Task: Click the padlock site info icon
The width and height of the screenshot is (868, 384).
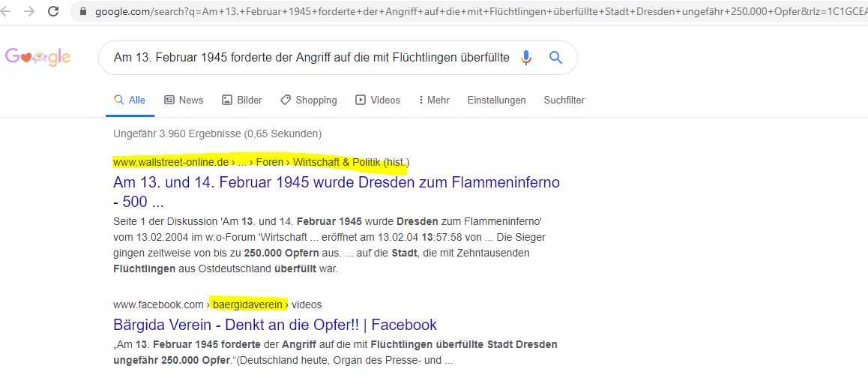Action: tap(83, 11)
